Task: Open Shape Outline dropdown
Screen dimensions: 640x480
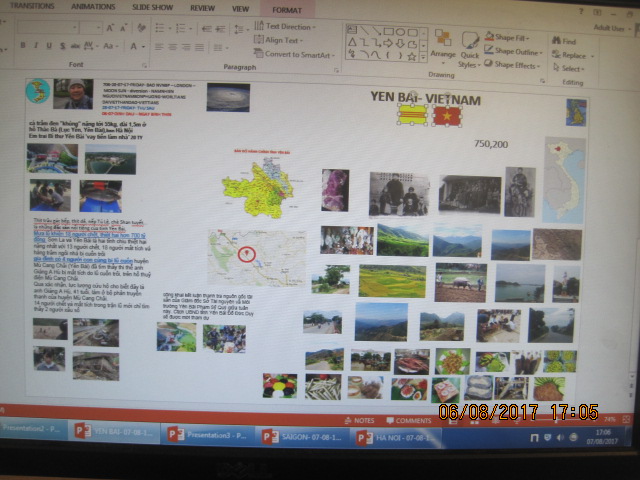Action: (513, 51)
